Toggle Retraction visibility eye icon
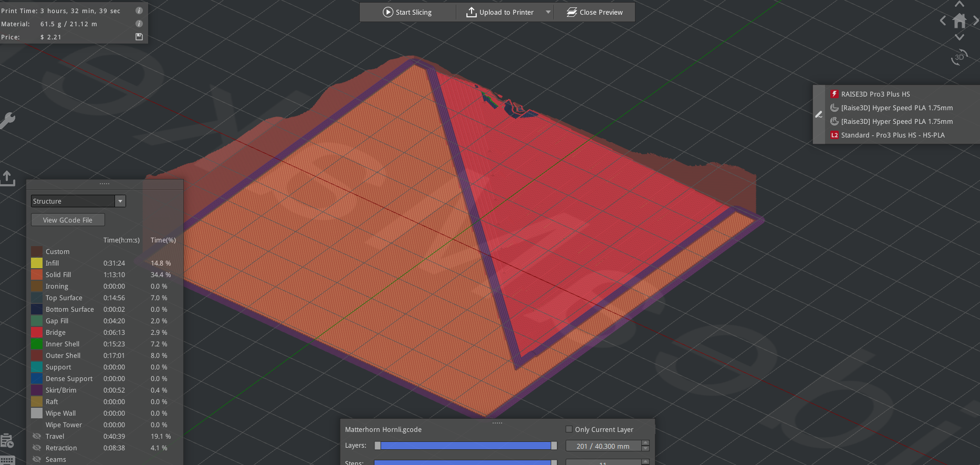This screenshot has width=980, height=465. [x=37, y=448]
